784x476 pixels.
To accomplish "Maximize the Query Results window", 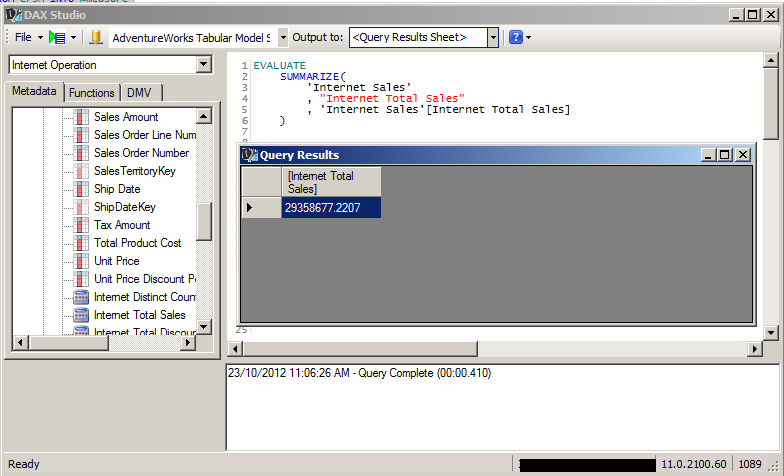I will coord(725,155).
